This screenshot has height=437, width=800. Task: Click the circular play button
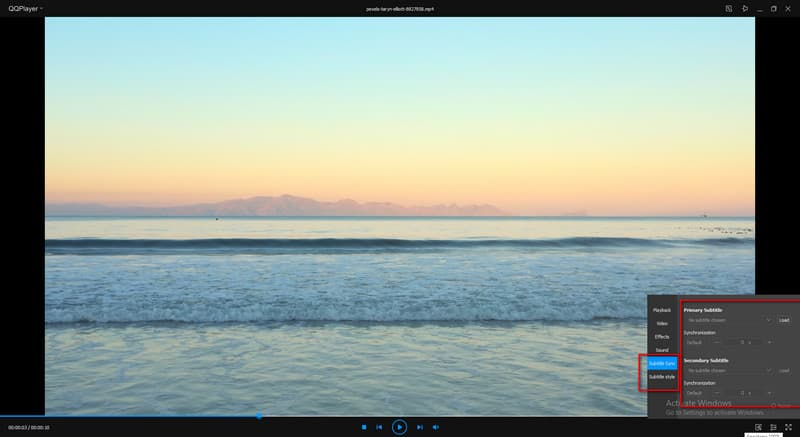[x=399, y=427]
